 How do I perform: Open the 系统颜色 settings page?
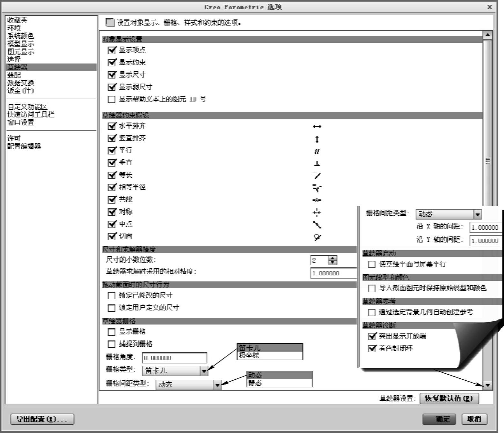pos(21,36)
